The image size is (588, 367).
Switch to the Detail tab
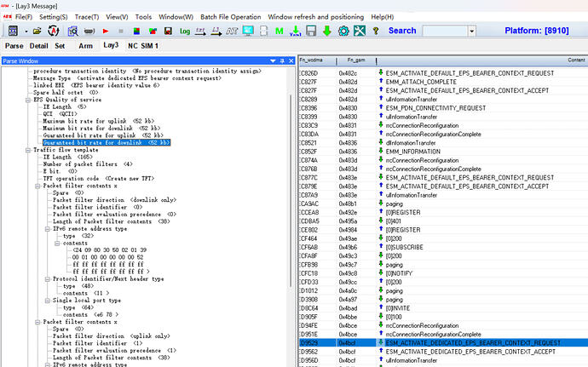[x=38, y=46]
